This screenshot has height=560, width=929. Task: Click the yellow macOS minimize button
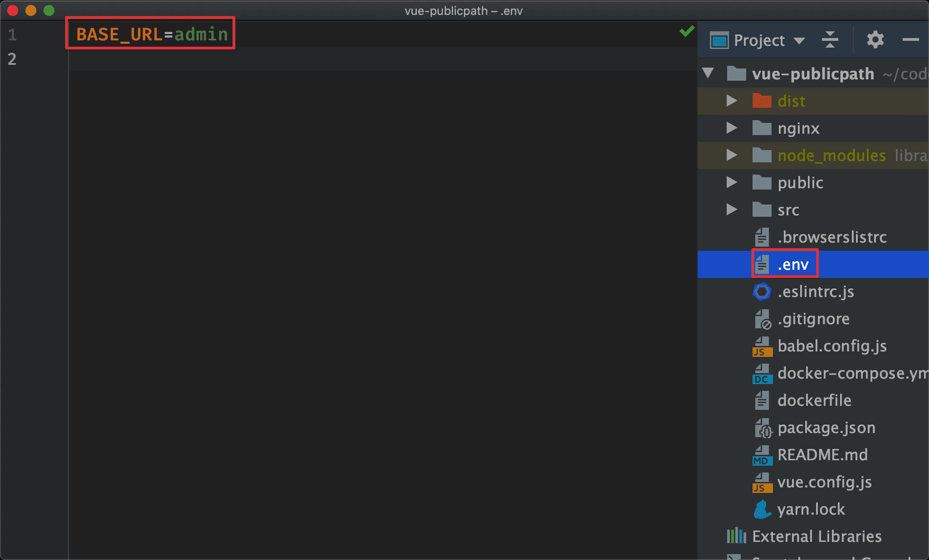(31, 10)
